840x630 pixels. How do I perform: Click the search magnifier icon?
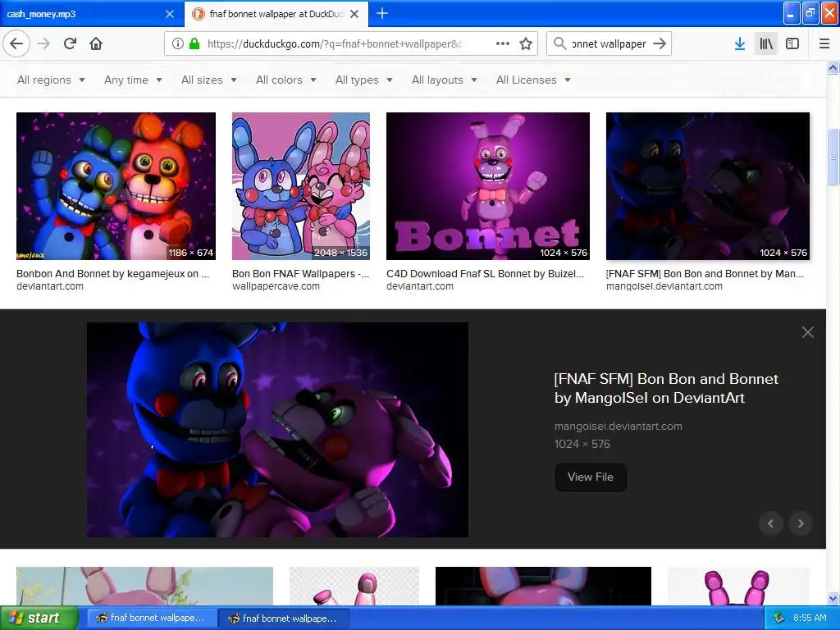pyautogui.click(x=559, y=43)
